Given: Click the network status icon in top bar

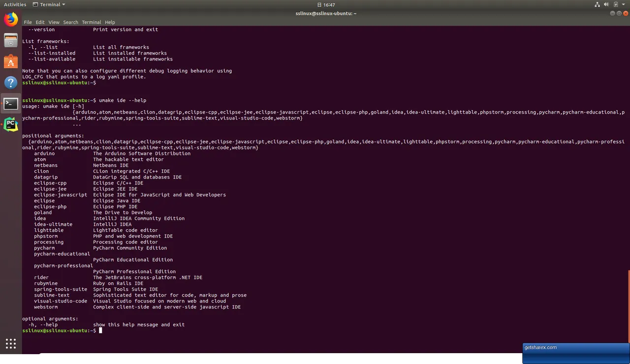Looking at the screenshot, I should coord(598,4).
